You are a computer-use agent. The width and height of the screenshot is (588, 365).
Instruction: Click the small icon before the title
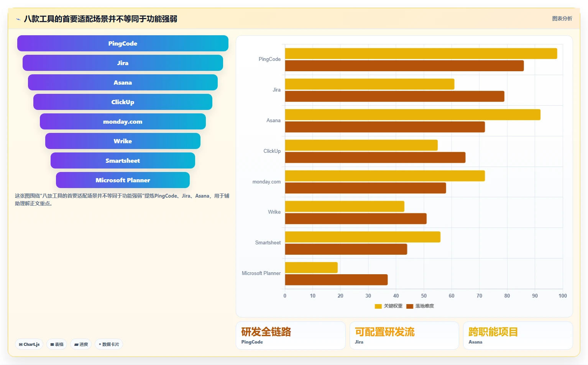(x=18, y=19)
